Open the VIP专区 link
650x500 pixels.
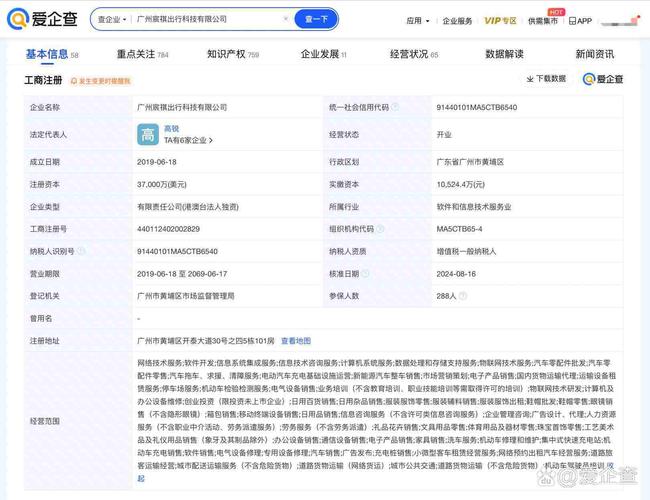coord(500,21)
